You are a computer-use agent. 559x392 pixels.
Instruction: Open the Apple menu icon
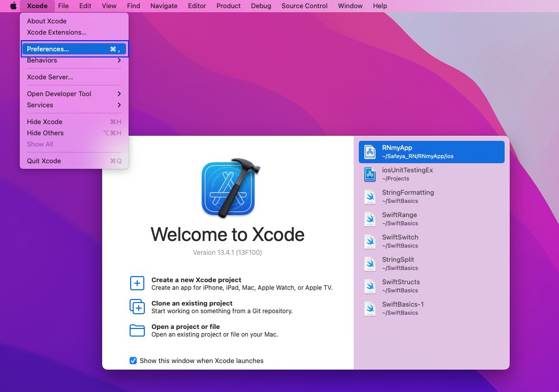13,6
